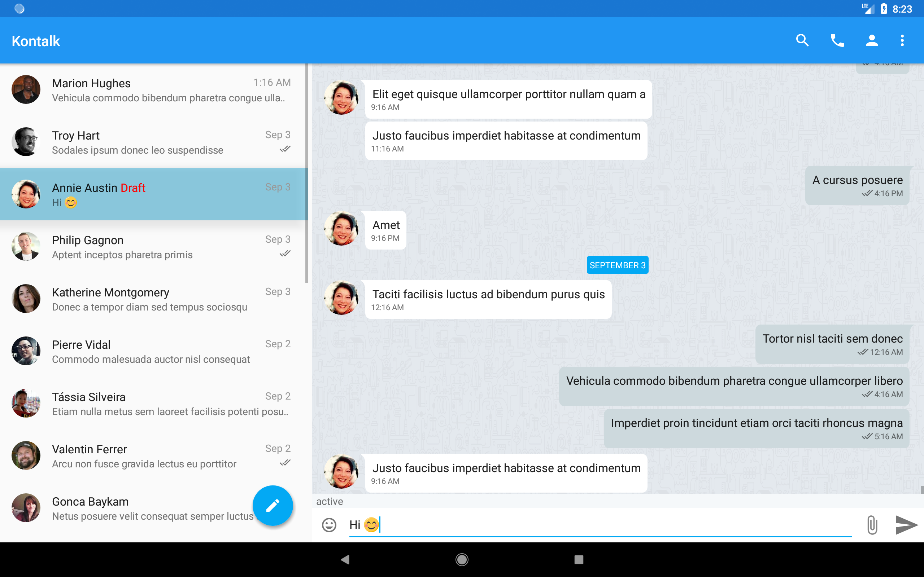The width and height of the screenshot is (924, 577).
Task: Open recent apps square button
Action: [x=579, y=559]
